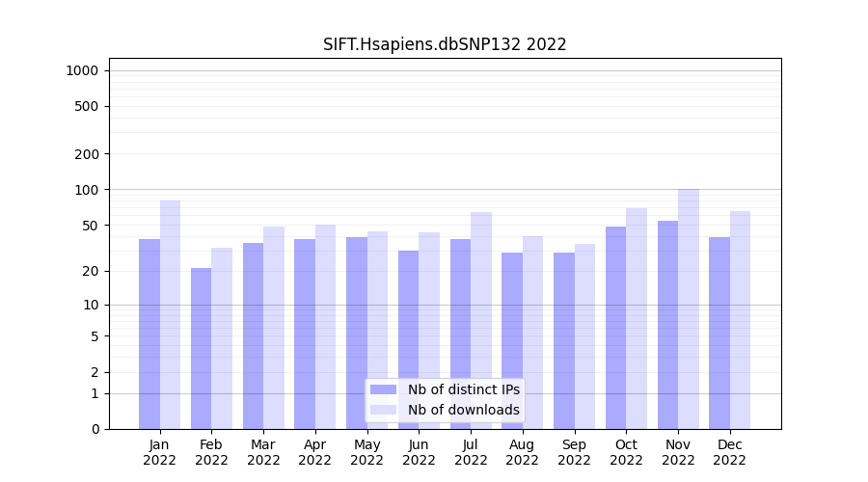Select the 'Nb of distinct IPs' legend label
Viewport: 868px width, 482px height.
coord(463,389)
